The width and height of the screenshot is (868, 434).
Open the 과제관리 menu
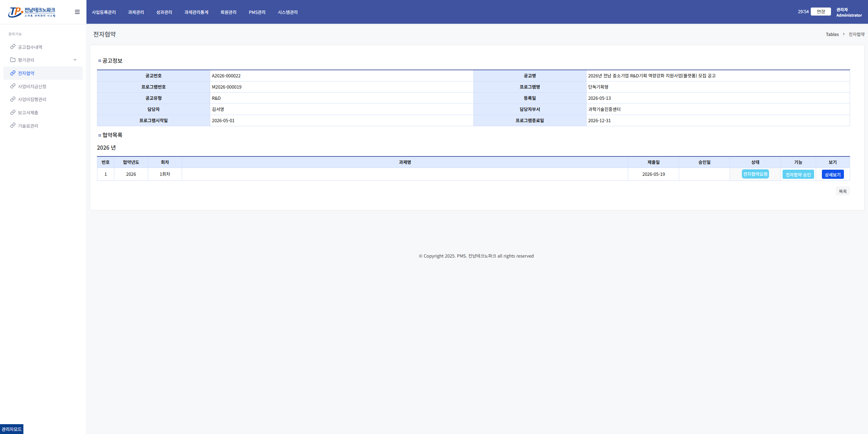click(x=136, y=12)
